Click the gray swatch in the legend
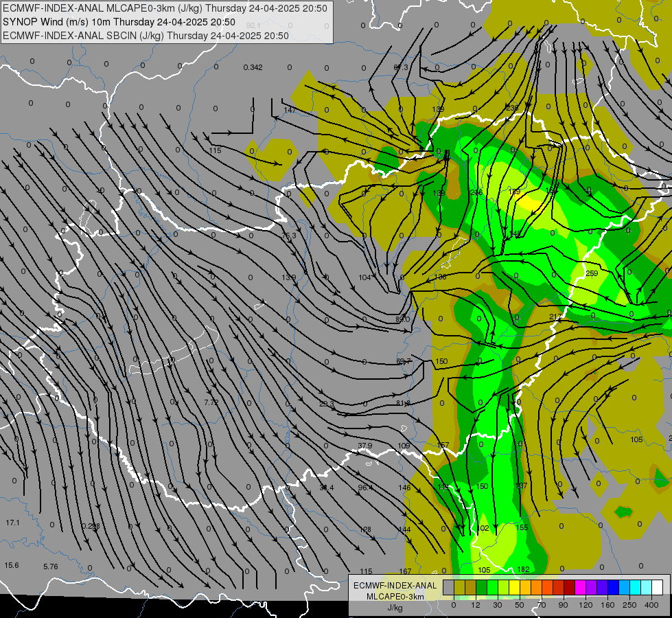The image size is (672, 618). click(449, 587)
